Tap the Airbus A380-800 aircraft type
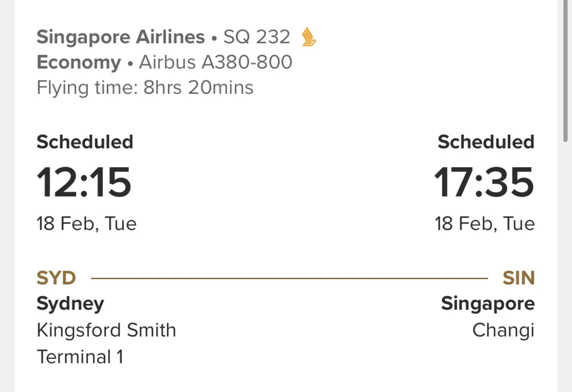Viewport: 572px width, 392px height. (215, 63)
